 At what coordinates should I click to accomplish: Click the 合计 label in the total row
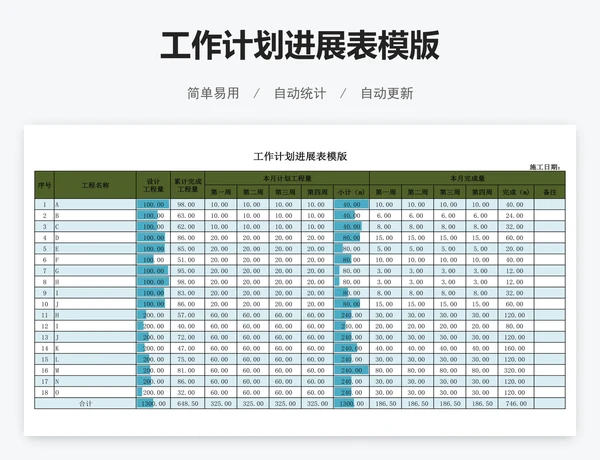pos(86,404)
